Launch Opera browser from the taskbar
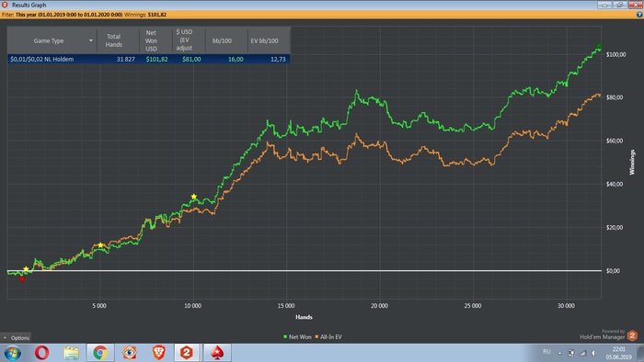 [x=41, y=353]
